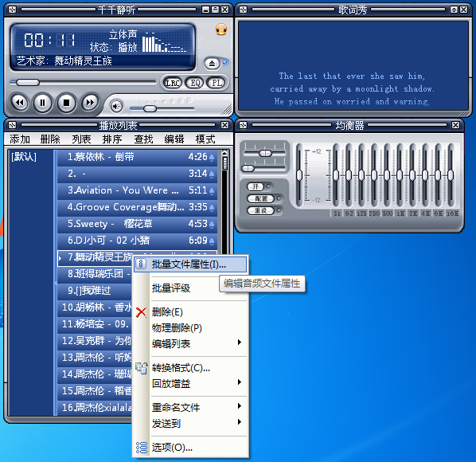Viewport: 476px width, 462px height.
Task: Open the 播放列表 window menu icon
Action: 12,125
